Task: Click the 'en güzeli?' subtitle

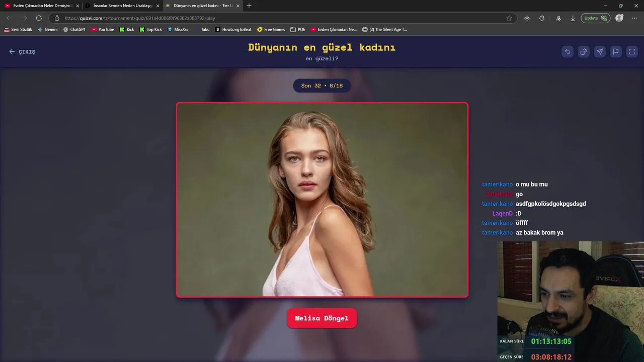Action: pos(322,59)
